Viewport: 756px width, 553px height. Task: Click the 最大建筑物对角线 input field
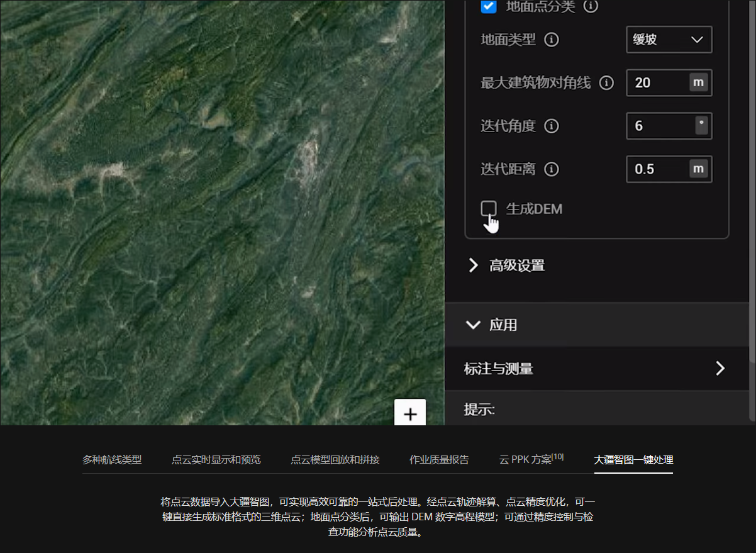coord(659,83)
